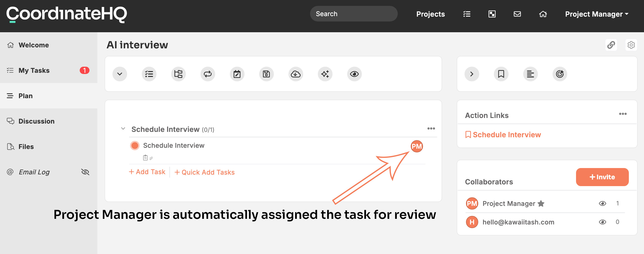This screenshot has width=644, height=254.
Task: Collapse the plan toolbar with down chevron
Action: pyautogui.click(x=120, y=74)
